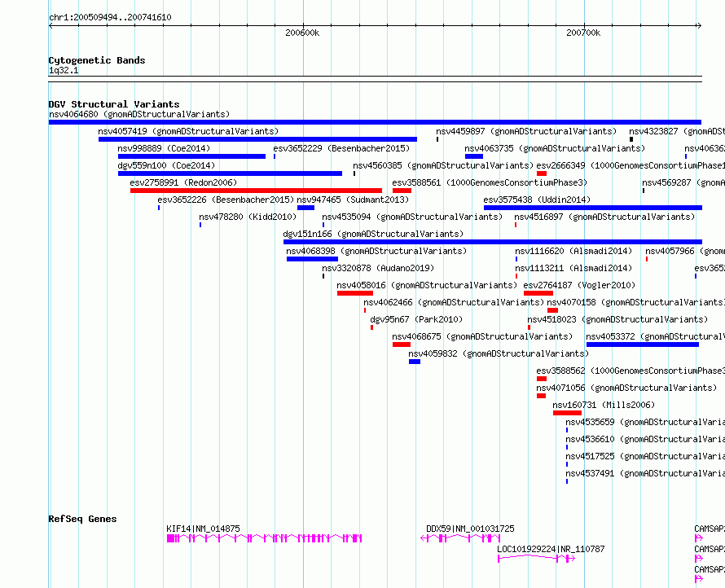This screenshot has width=725, height=588.
Task: Click the 200700k ruler label
Action: tap(583, 33)
